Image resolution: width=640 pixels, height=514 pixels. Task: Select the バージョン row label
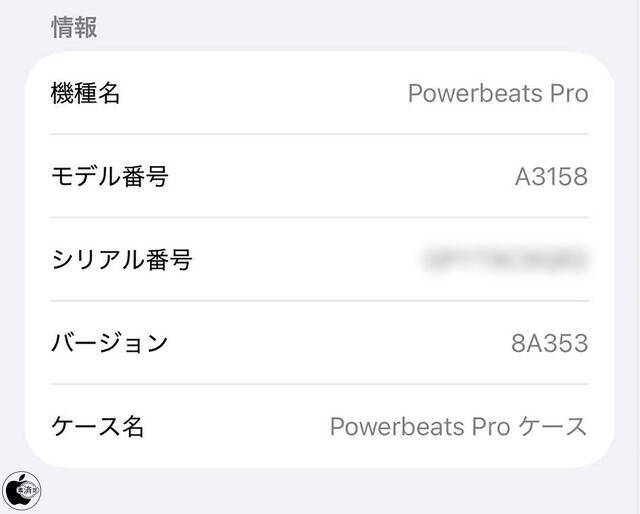click(x=110, y=343)
